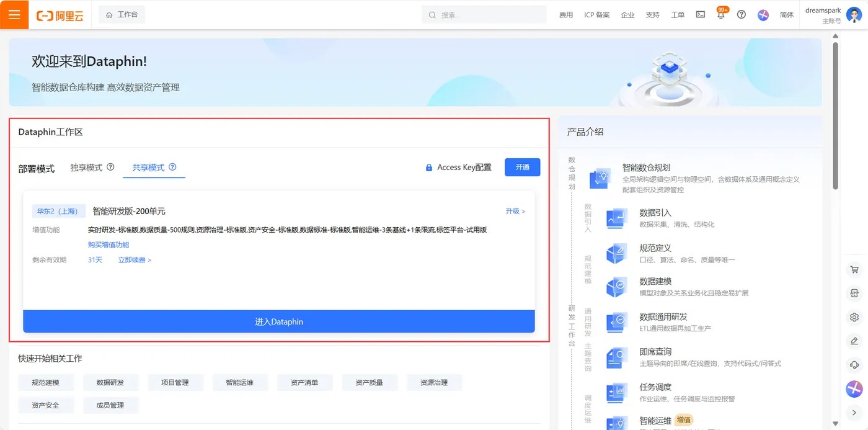The width and height of the screenshot is (868, 430).
Task: Open the 资产清单 quick start shortcut
Action: tap(305, 382)
